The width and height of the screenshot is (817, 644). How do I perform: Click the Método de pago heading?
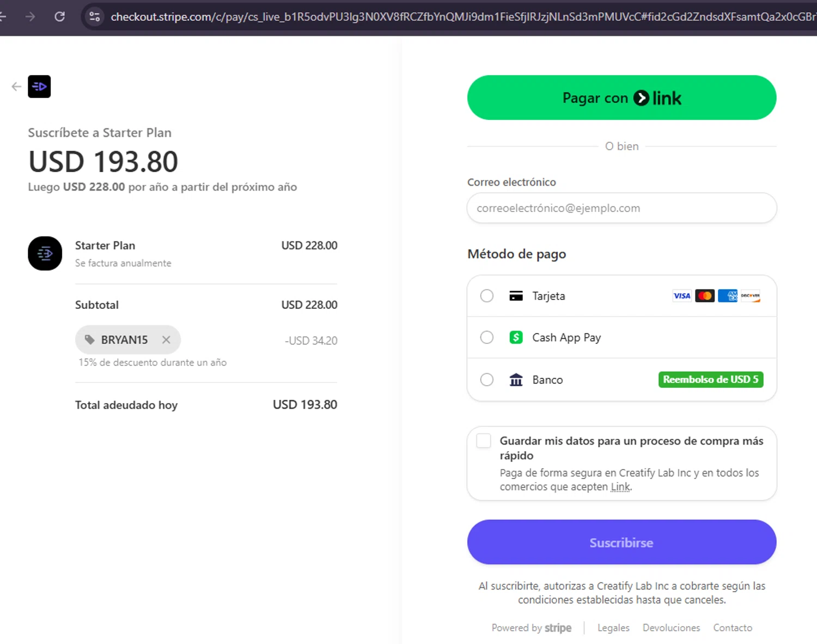point(517,254)
